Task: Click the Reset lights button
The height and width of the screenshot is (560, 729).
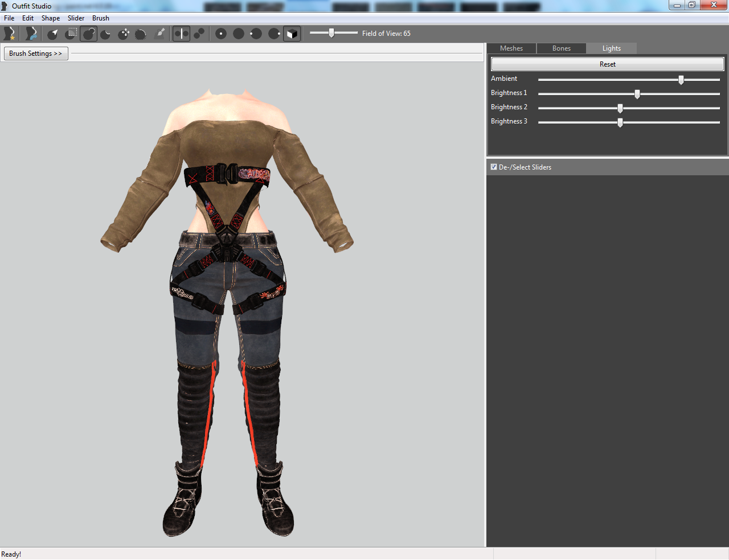Action: 608,64
